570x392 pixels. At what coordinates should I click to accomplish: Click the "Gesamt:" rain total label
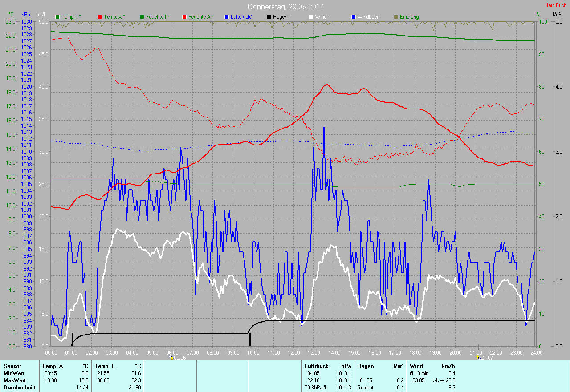(x=366, y=388)
